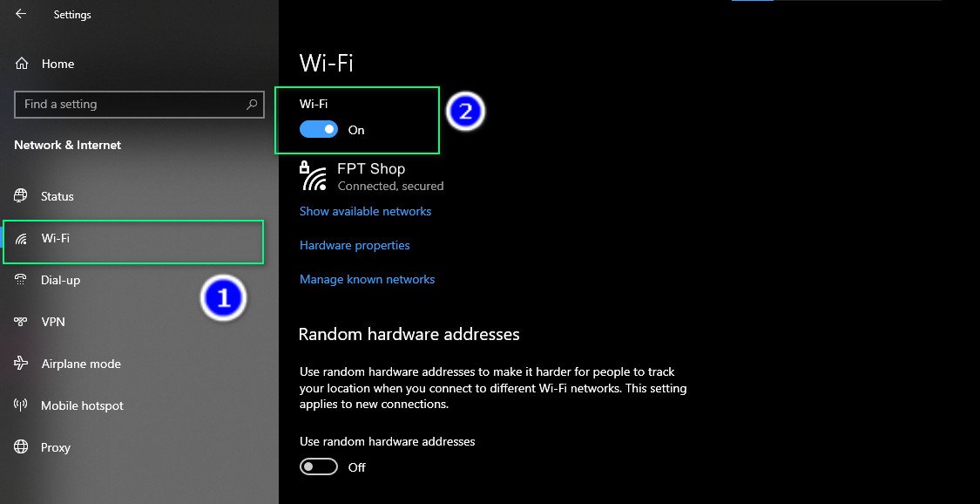Viewport: 980px width, 504px height.
Task: Open VPN settings via key icon
Action: 20,321
